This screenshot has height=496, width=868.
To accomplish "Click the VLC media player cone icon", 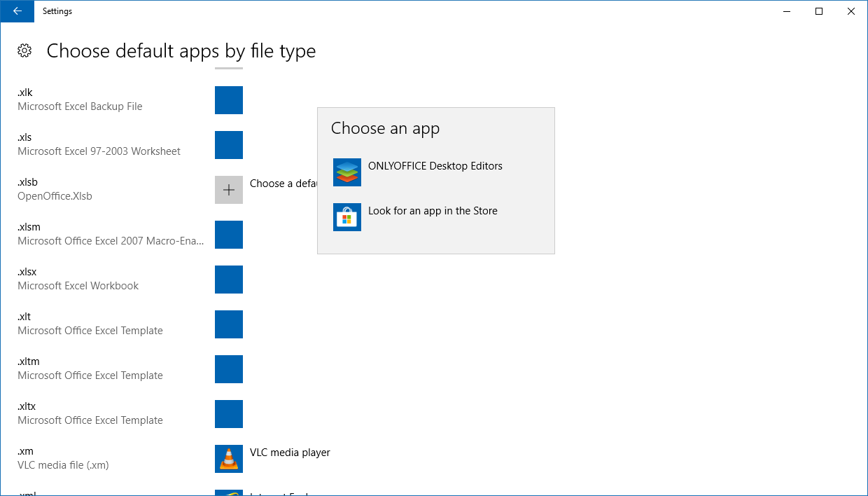I will [x=229, y=459].
